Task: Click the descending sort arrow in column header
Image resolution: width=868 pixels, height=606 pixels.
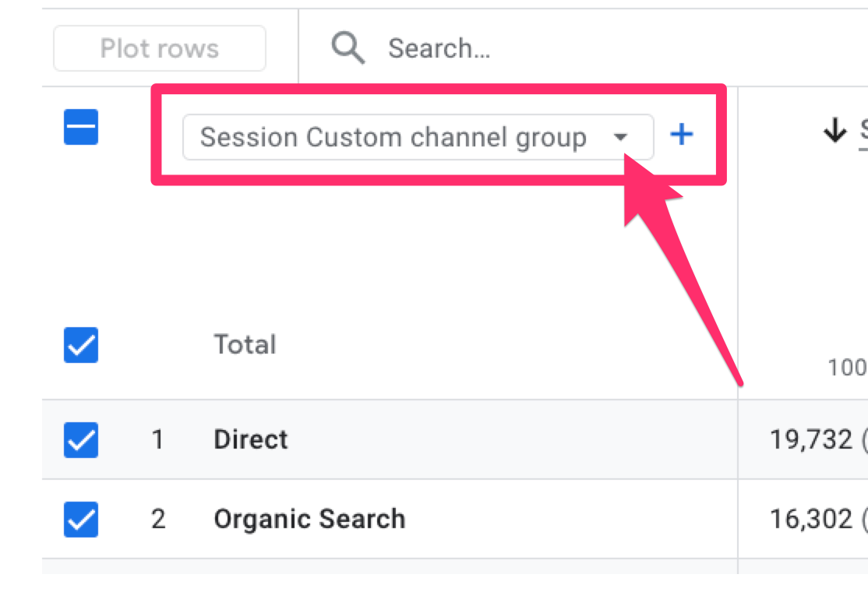Action: click(834, 132)
